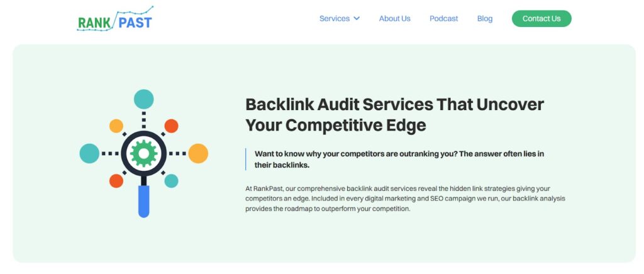Expand the chevron next to Services
Screen dimensions: 644x274
coord(357,18)
